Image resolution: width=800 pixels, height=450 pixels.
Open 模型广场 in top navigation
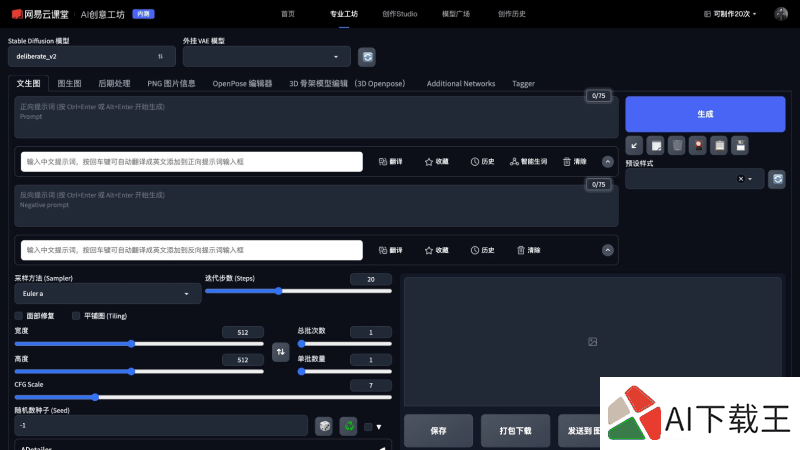pyautogui.click(x=456, y=14)
